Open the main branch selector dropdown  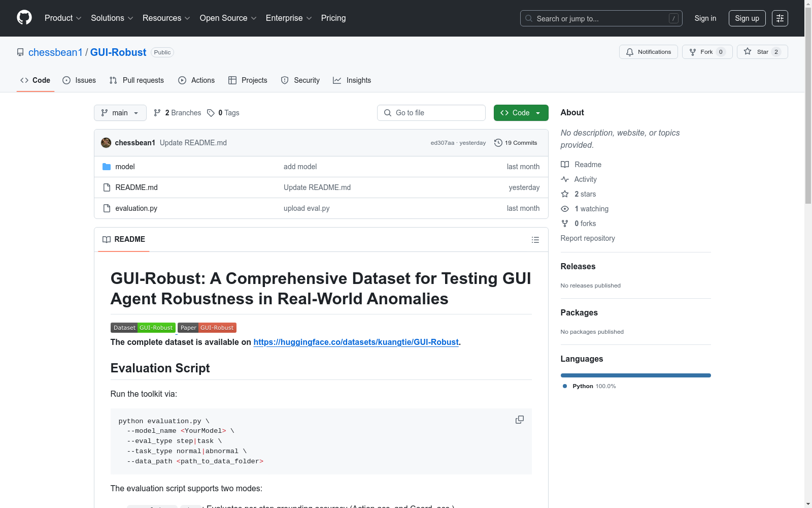click(x=120, y=113)
